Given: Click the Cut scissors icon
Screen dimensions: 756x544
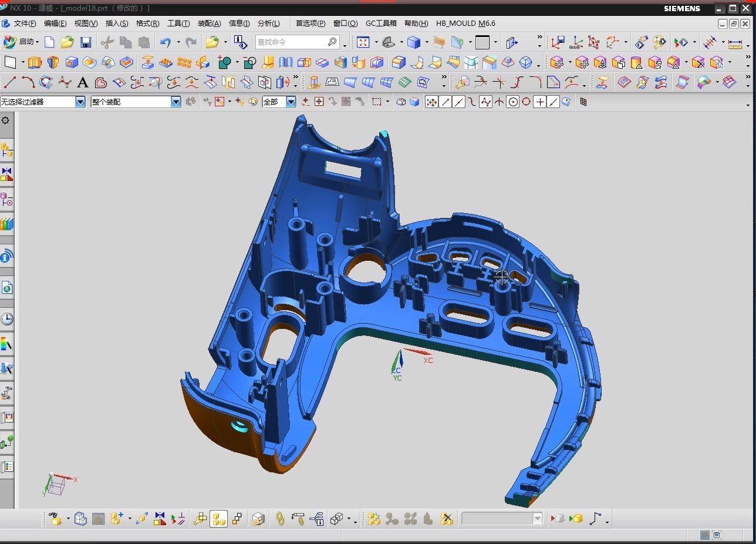Looking at the screenshot, I should [107, 42].
